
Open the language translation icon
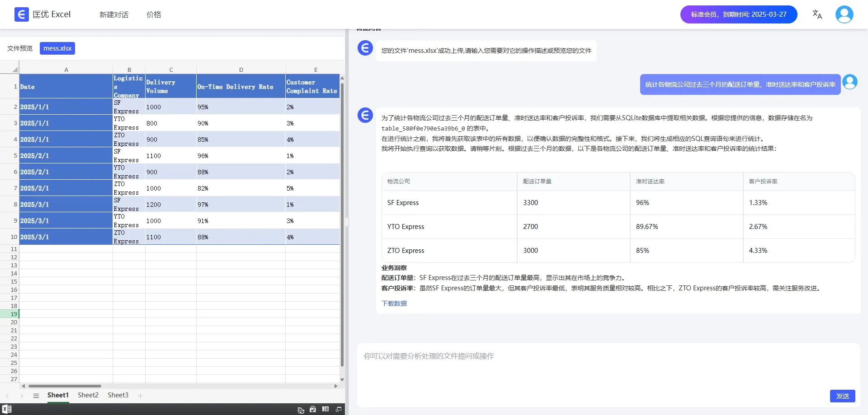pos(817,14)
